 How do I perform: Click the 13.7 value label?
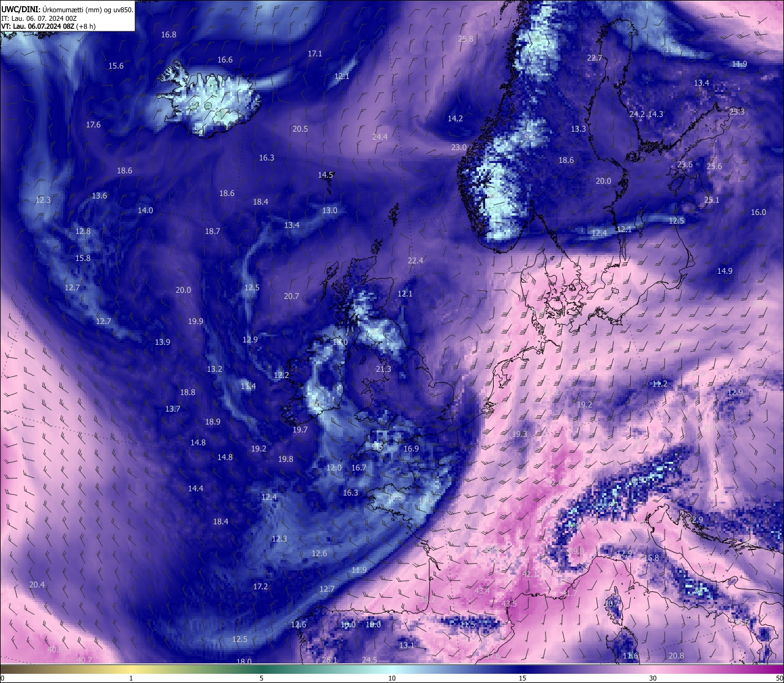tap(173, 409)
